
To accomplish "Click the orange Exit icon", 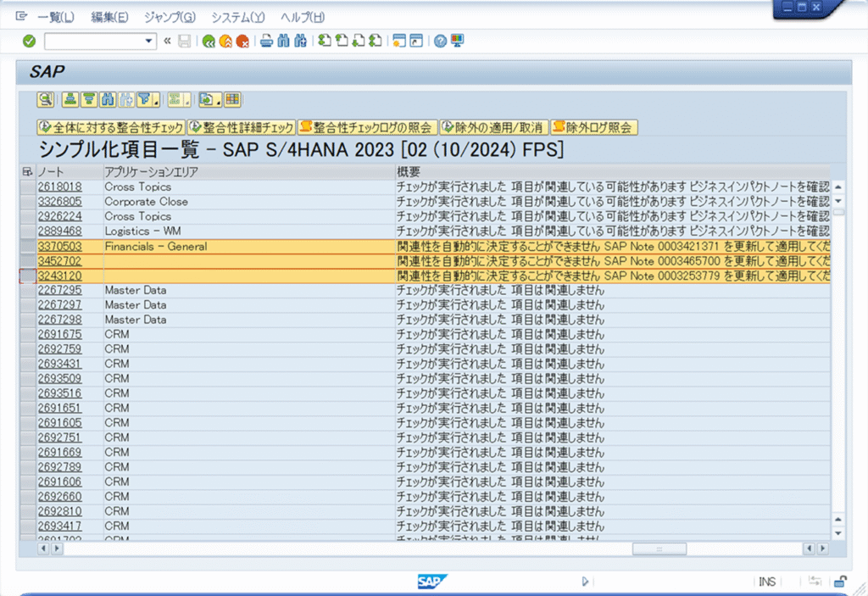I will coord(225,41).
